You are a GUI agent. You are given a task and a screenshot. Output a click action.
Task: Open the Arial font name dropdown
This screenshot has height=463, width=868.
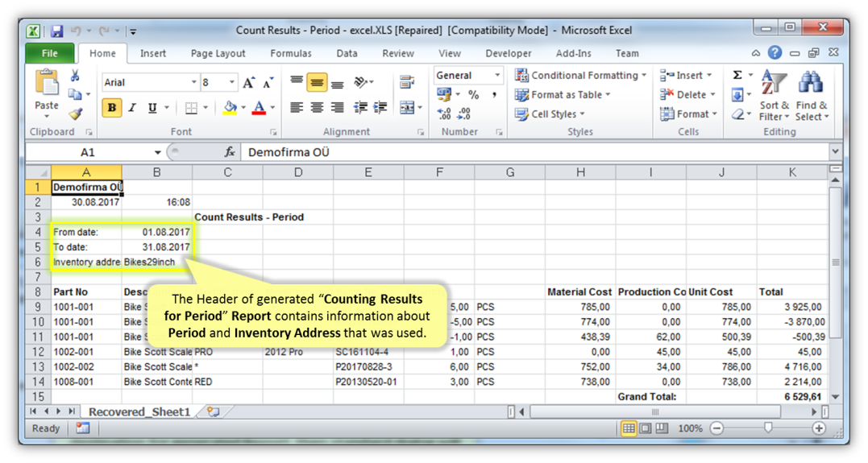tap(193, 82)
